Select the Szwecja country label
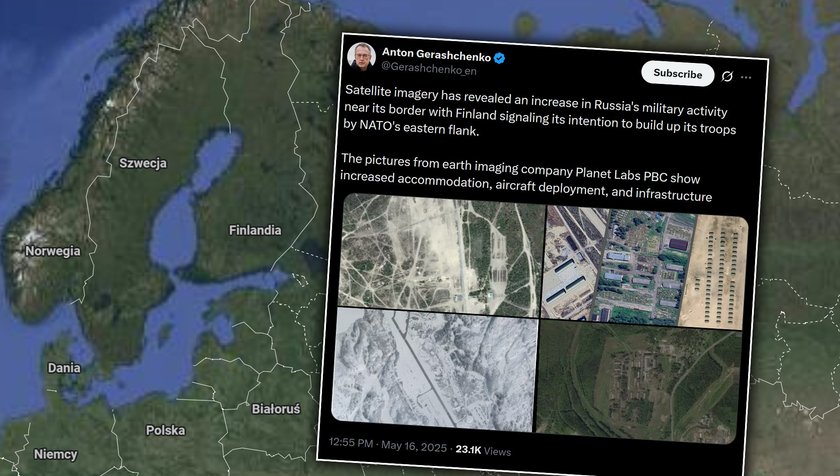The height and width of the screenshot is (476, 840). click(143, 163)
